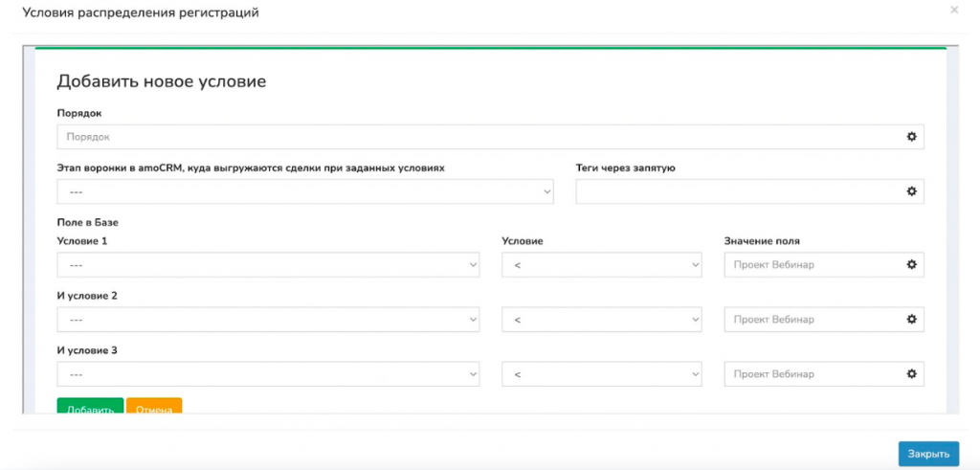The height and width of the screenshot is (470, 980).
Task: Open the И условие 2 field dropdown
Action: (268, 320)
